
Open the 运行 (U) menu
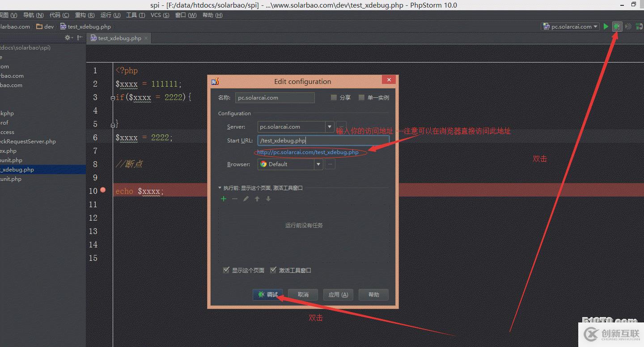(110, 15)
